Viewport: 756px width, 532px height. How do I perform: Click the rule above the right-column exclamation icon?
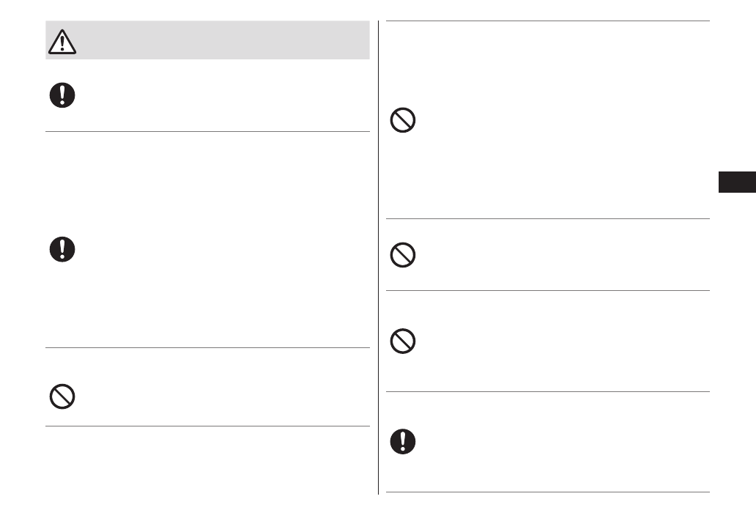(547, 391)
